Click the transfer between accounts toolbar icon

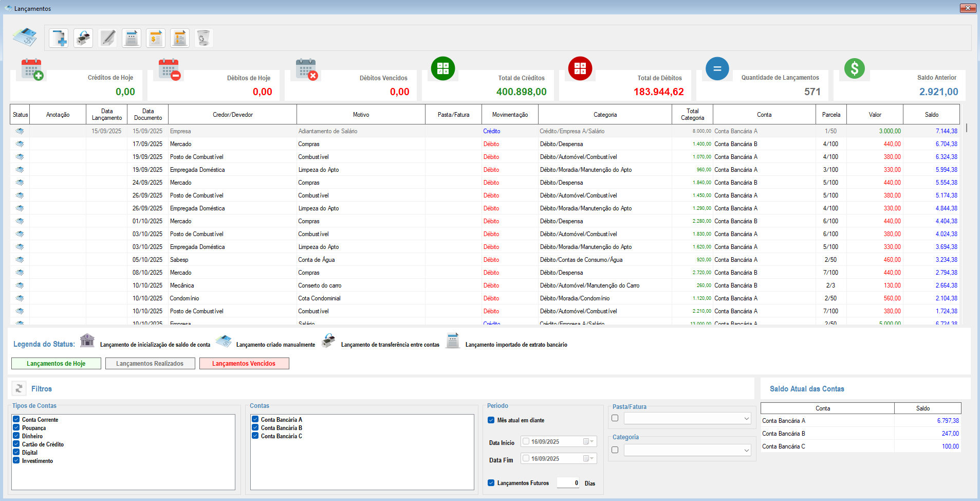(83, 38)
